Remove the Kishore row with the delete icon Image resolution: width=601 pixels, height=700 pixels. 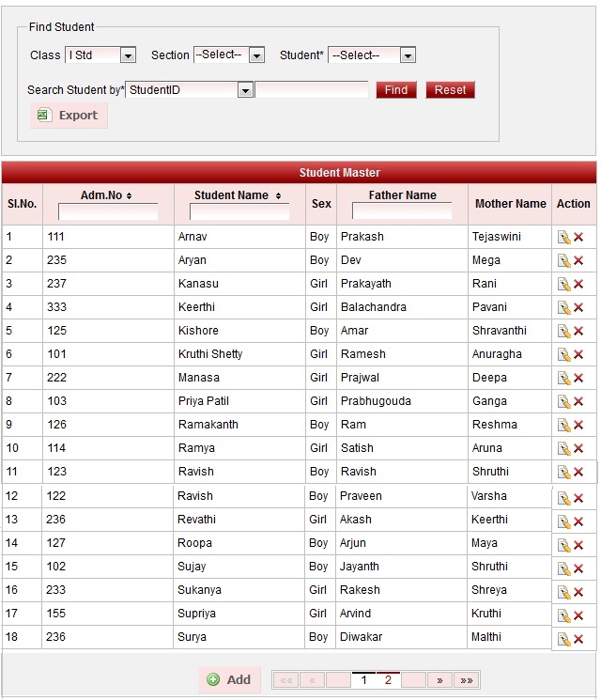click(x=578, y=332)
